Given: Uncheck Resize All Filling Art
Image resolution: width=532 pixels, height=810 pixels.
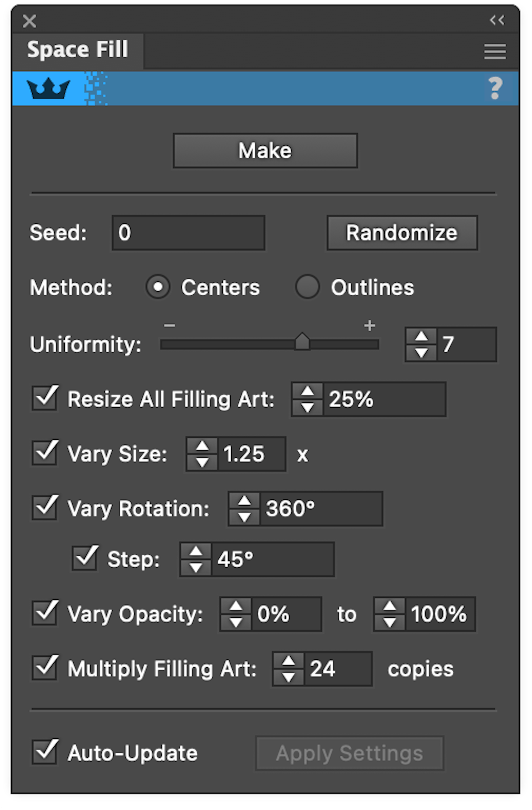Looking at the screenshot, I should pos(45,399).
